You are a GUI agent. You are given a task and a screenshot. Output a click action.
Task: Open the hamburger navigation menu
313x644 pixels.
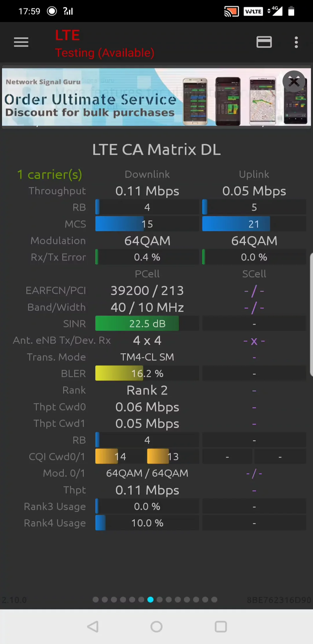click(21, 42)
